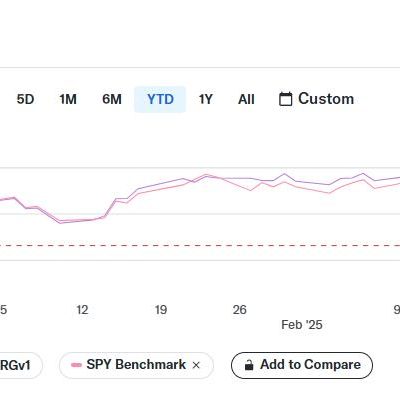Show the All time range
The image size is (400, 397).
246,99
